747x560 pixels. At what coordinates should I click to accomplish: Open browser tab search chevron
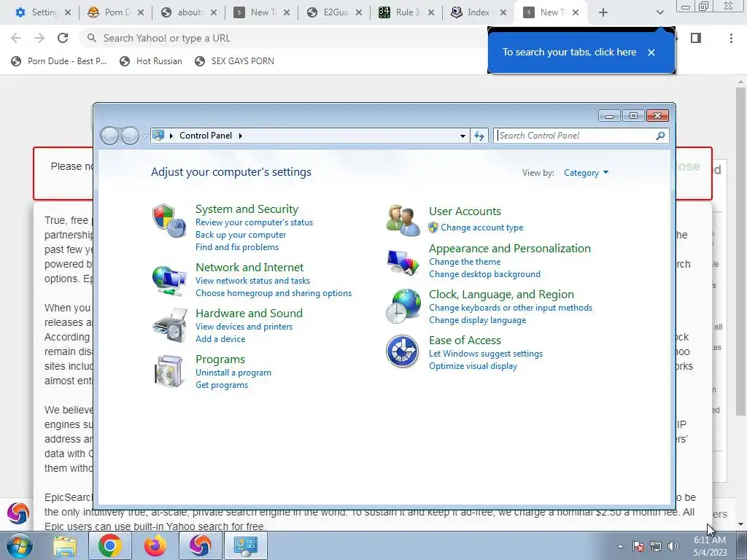point(659,12)
